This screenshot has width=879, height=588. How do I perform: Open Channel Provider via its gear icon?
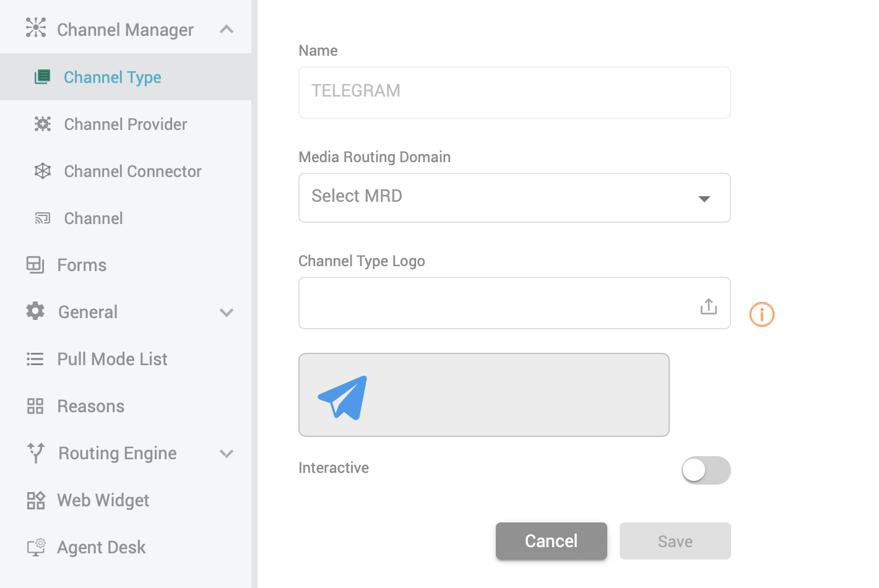(x=42, y=124)
